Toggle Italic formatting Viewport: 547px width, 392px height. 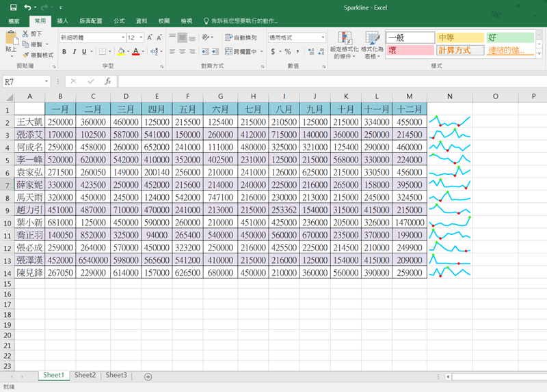coord(75,51)
